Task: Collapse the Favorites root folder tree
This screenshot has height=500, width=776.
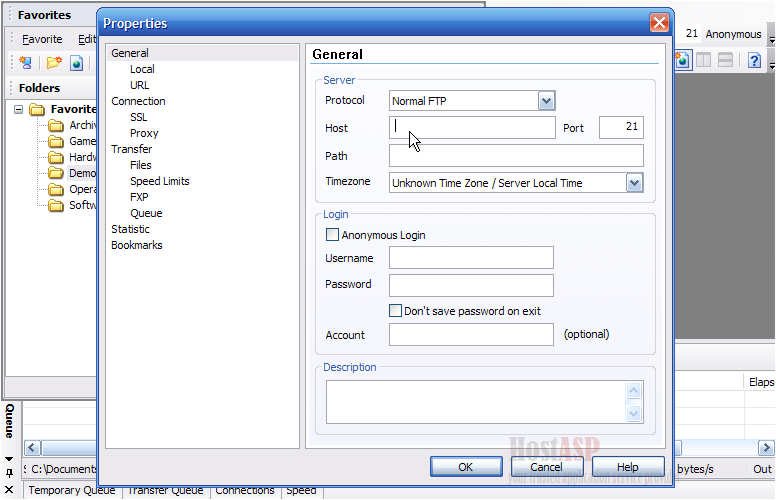Action: (19, 109)
